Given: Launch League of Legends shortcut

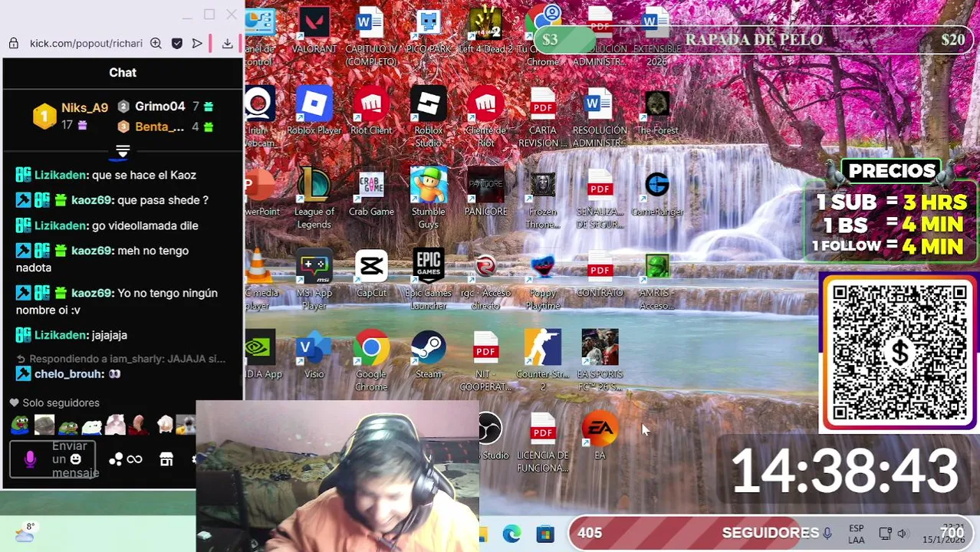Looking at the screenshot, I should click(314, 199).
